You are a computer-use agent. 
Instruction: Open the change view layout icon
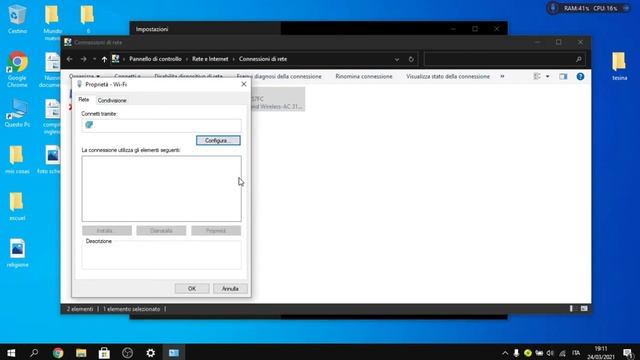(x=537, y=76)
